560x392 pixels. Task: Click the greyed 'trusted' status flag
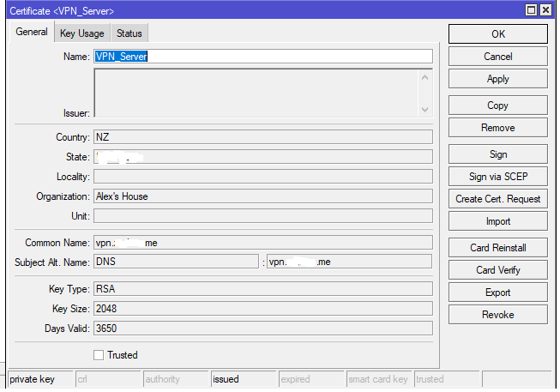447,379
